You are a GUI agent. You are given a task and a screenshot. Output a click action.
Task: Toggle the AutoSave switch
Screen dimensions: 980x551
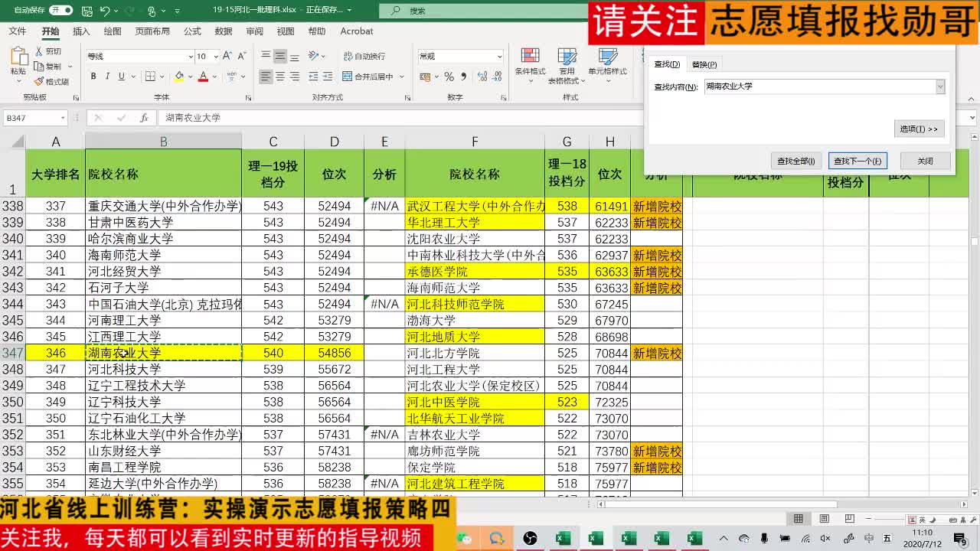tap(60, 10)
